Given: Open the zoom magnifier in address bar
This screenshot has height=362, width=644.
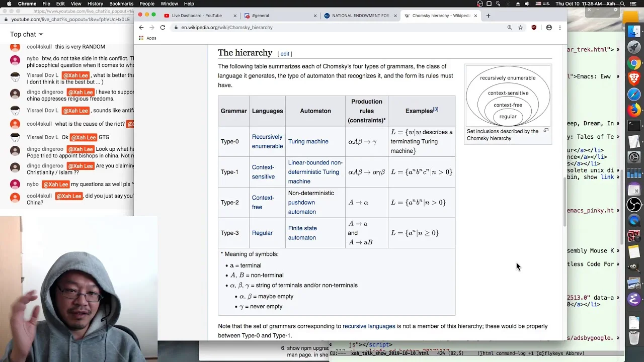Looking at the screenshot, I should click(x=510, y=28).
